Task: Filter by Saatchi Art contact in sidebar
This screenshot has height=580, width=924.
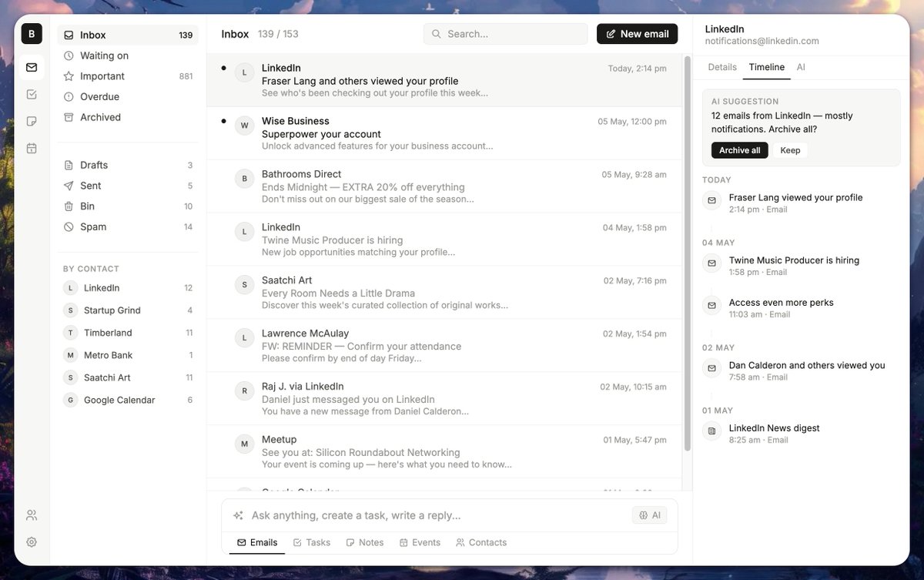Action: tap(128, 377)
